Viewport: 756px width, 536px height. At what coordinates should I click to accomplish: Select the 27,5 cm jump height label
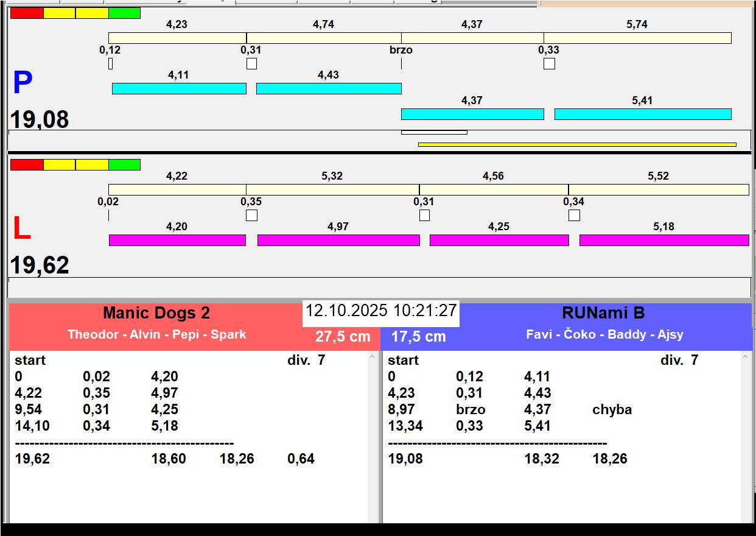pyautogui.click(x=343, y=337)
